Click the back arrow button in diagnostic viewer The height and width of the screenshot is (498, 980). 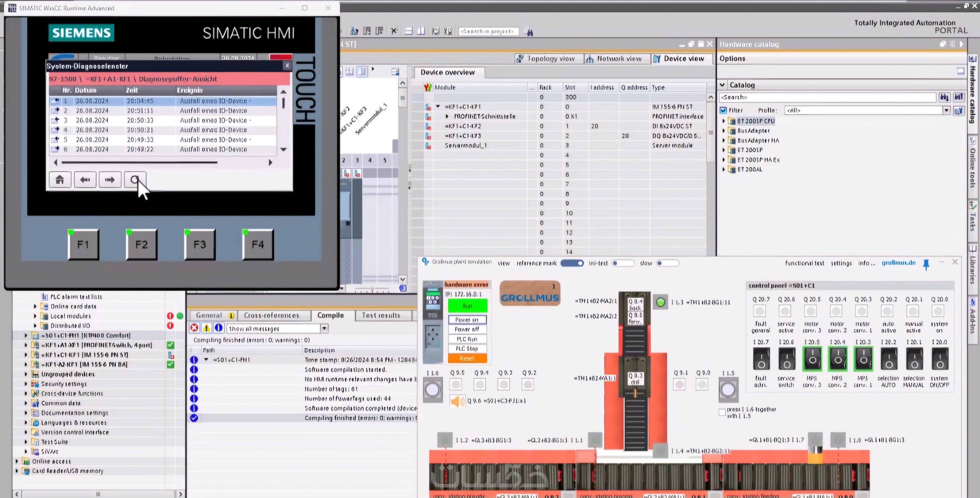(85, 180)
